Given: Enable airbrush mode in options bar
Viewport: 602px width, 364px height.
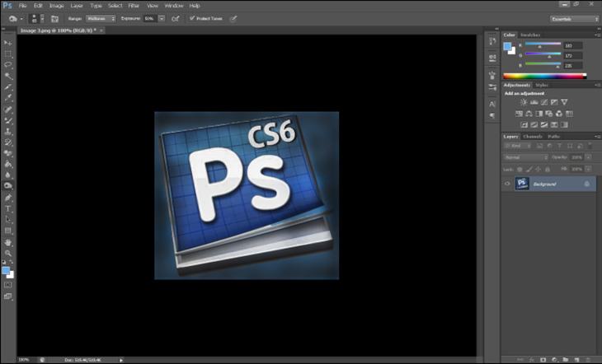Looking at the screenshot, I should [176, 18].
